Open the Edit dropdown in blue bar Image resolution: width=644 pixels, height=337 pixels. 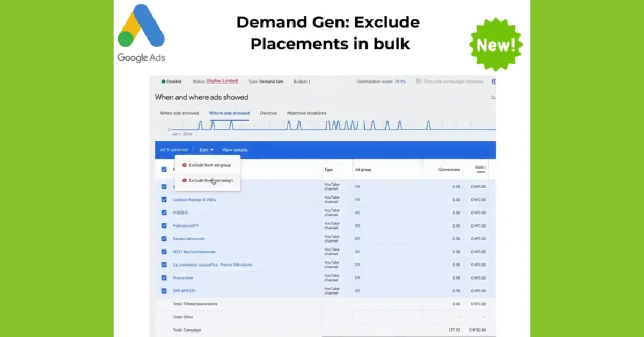click(x=207, y=150)
